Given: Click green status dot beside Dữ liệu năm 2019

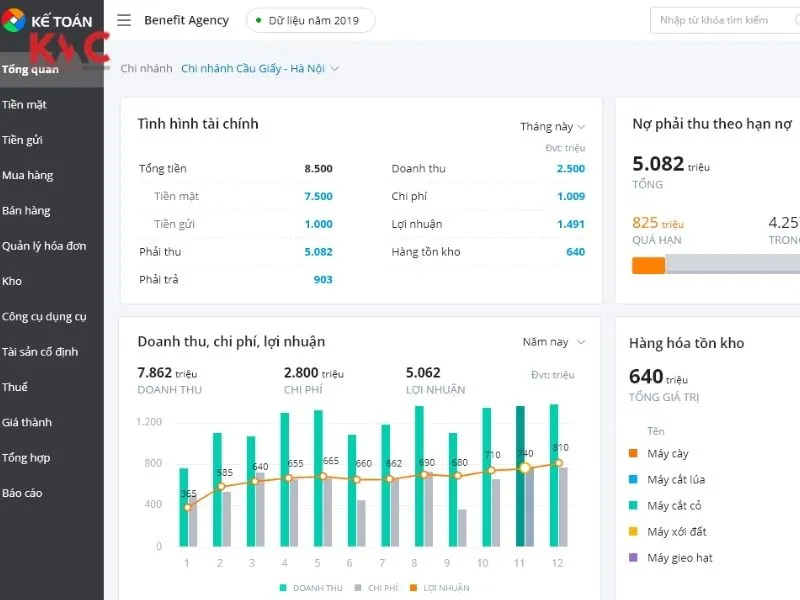Looking at the screenshot, I should [259, 20].
